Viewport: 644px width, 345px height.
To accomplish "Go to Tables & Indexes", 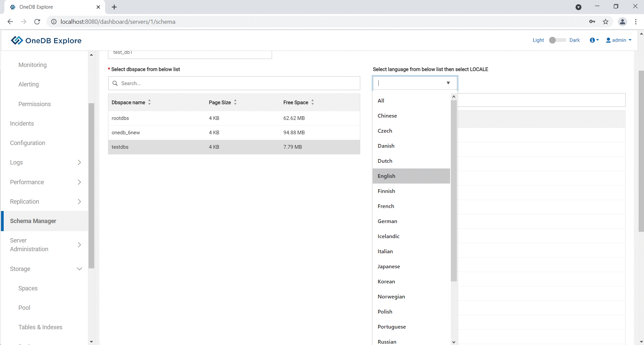I will pos(40,327).
